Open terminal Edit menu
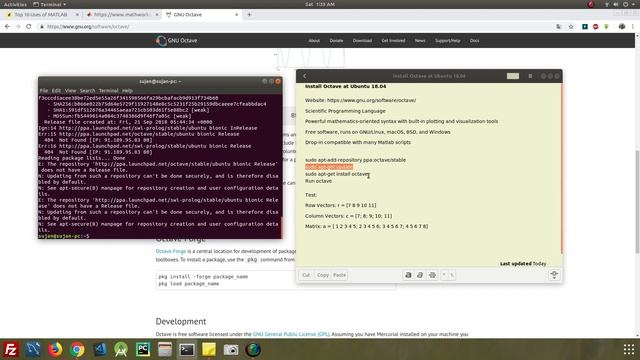The height and width of the screenshot is (360, 640). [x=56, y=91]
